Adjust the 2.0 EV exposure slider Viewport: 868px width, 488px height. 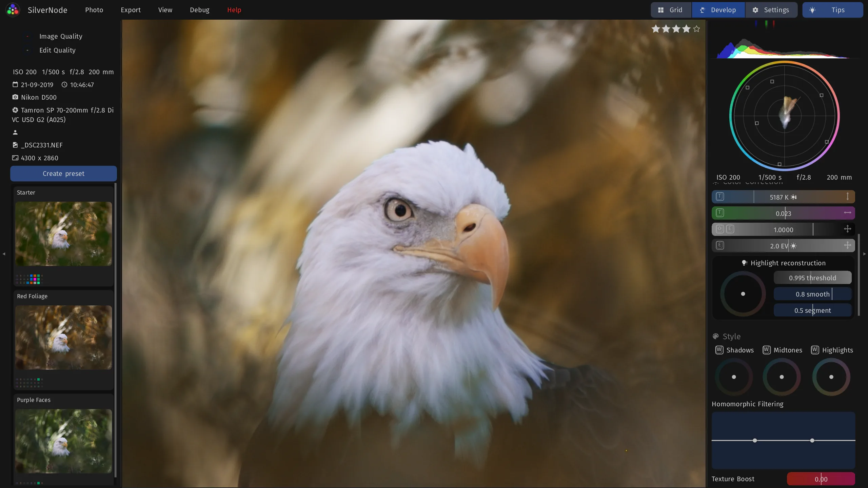click(x=783, y=246)
